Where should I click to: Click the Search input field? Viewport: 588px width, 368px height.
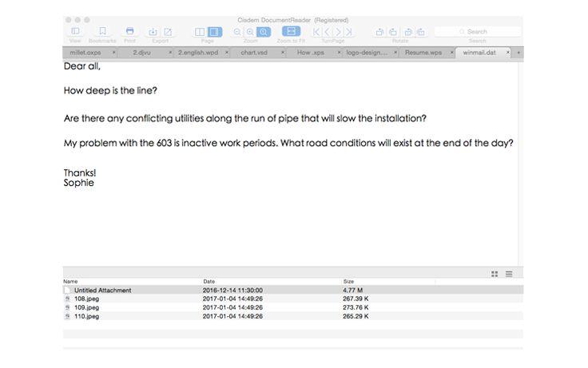(481, 32)
